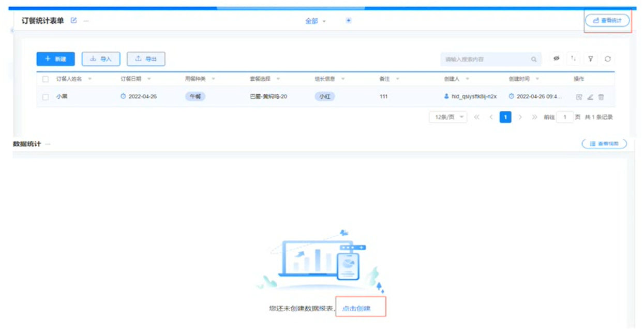Select page 1 in pagination
This screenshot has width=644, height=330.
[505, 117]
